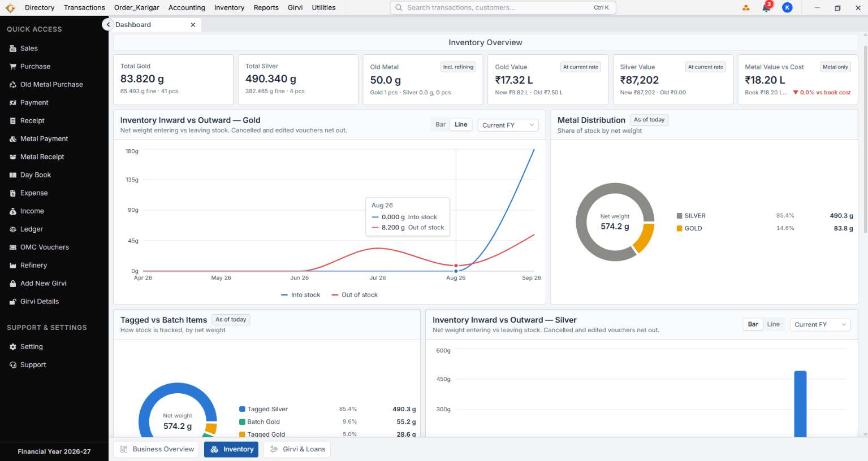Open Sales via its cash register icon
Screen dimensions: 868x461
13,49
